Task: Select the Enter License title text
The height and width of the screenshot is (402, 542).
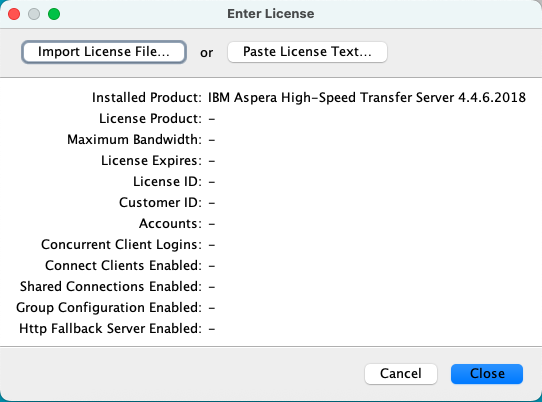Action: (271, 14)
